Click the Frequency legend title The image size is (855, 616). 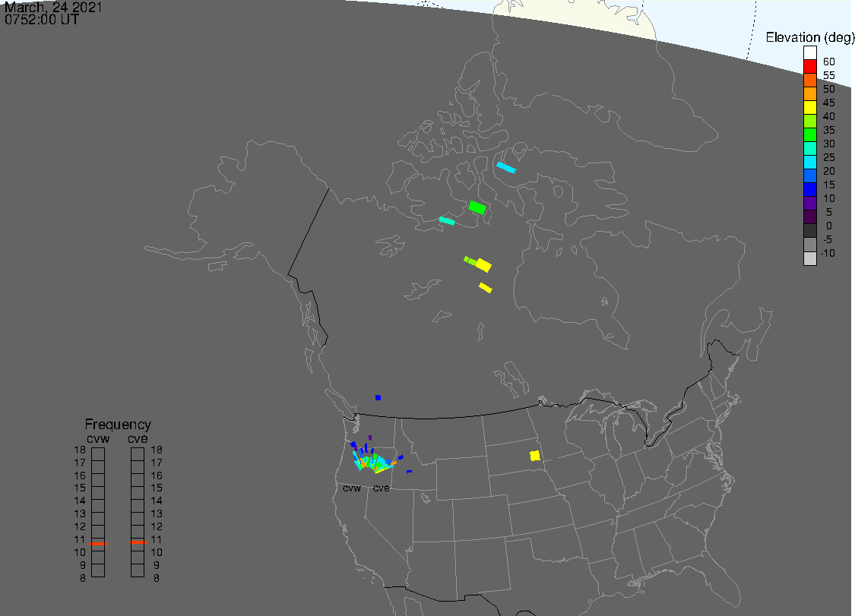(118, 425)
